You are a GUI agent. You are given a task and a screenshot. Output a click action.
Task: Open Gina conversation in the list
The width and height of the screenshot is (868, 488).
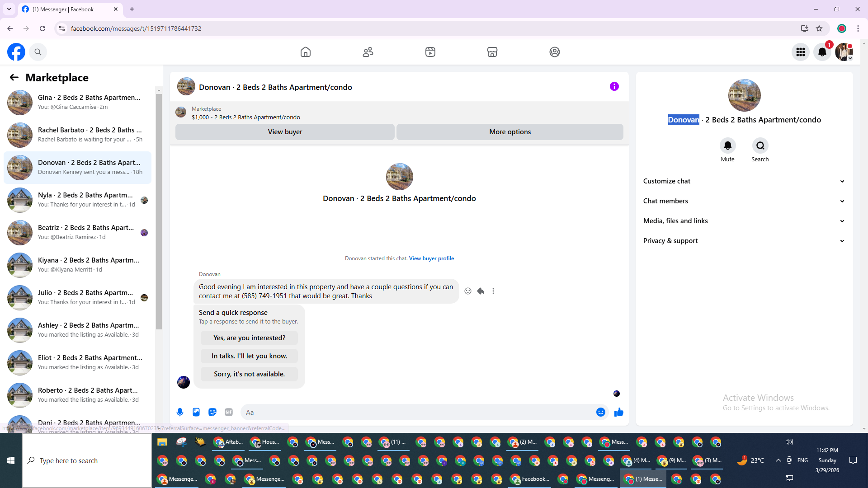[x=77, y=103]
